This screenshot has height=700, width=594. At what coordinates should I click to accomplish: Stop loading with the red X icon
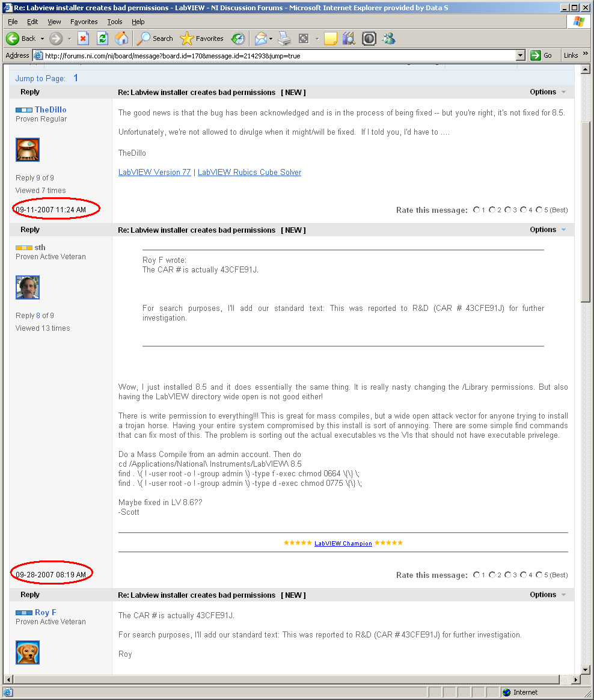click(x=83, y=39)
